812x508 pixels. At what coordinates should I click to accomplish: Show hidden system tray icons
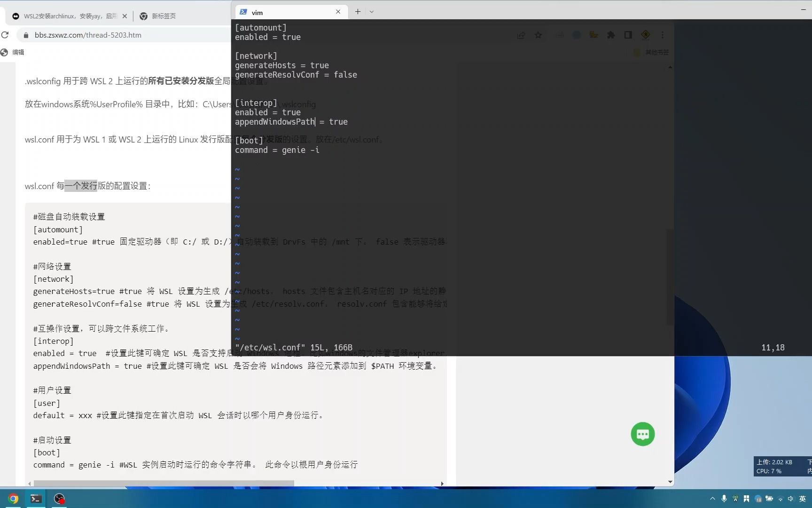coord(712,499)
